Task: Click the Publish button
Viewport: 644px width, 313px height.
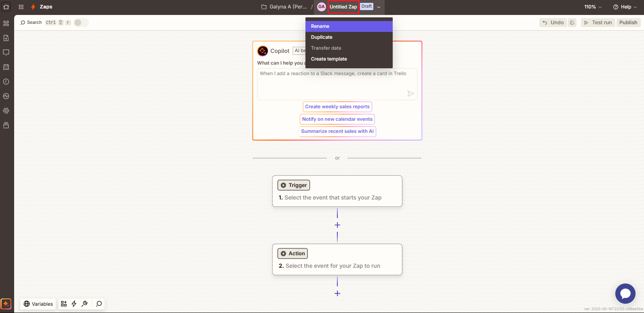Action: pos(628,23)
